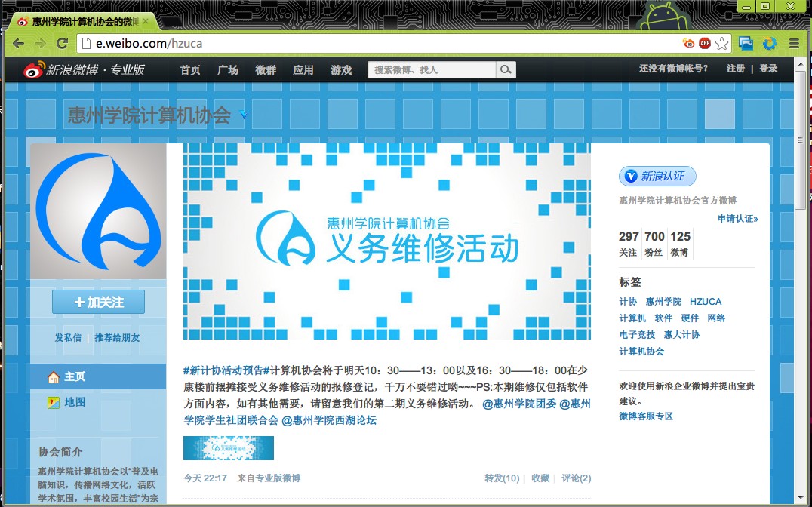This screenshot has width=812, height=507.
Task: Click the Weibo extension icon in address bar
Action: [689, 44]
